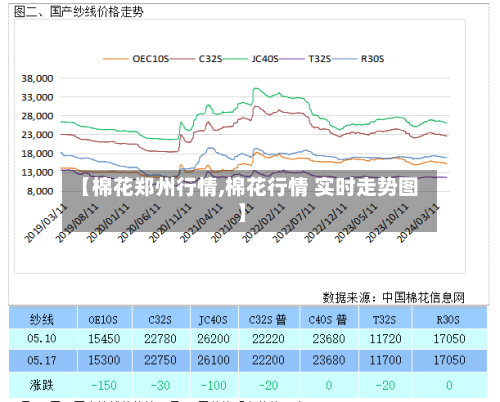This screenshot has width=500, height=402.
Task: Click the 38,000 y-axis label
Action: click(37, 79)
